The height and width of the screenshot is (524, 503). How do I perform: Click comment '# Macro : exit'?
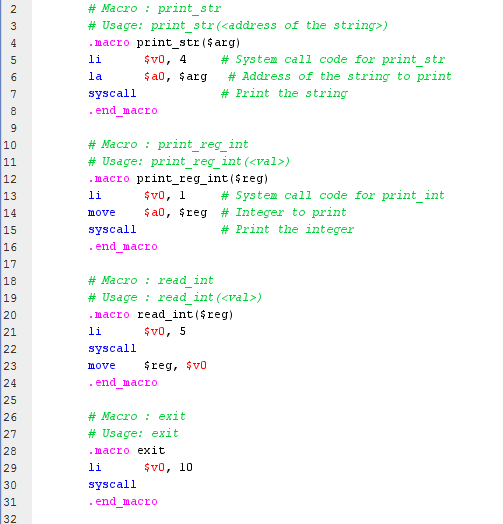click(137, 417)
